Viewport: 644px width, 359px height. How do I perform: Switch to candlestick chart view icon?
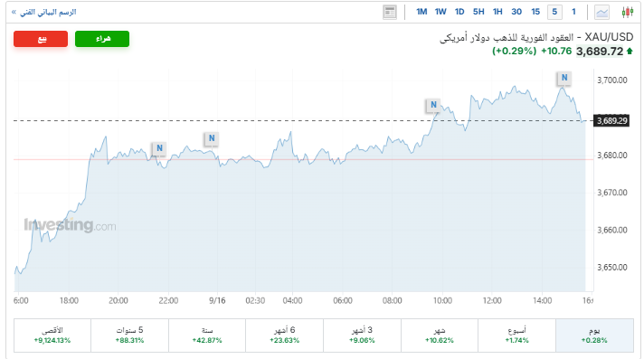(627, 12)
